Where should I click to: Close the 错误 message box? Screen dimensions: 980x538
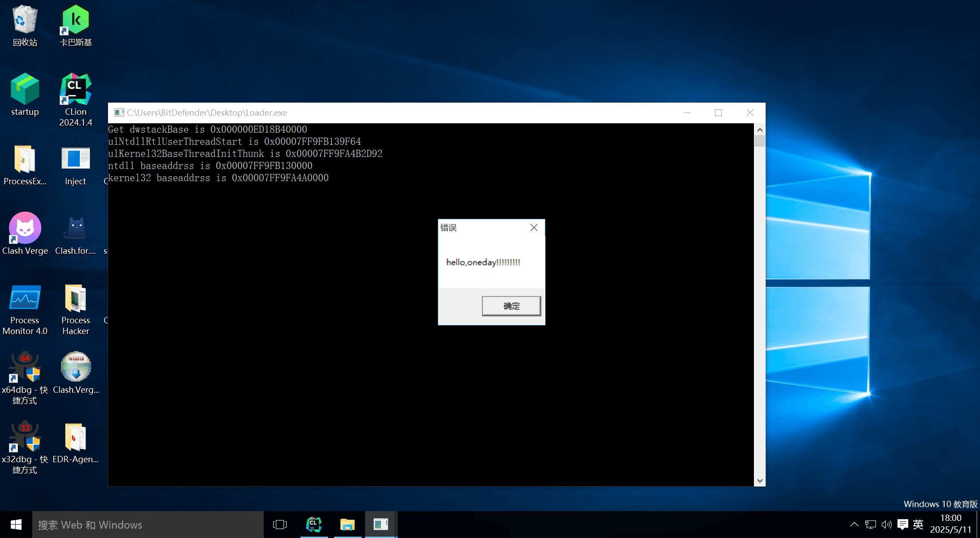[x=534, y=228]
